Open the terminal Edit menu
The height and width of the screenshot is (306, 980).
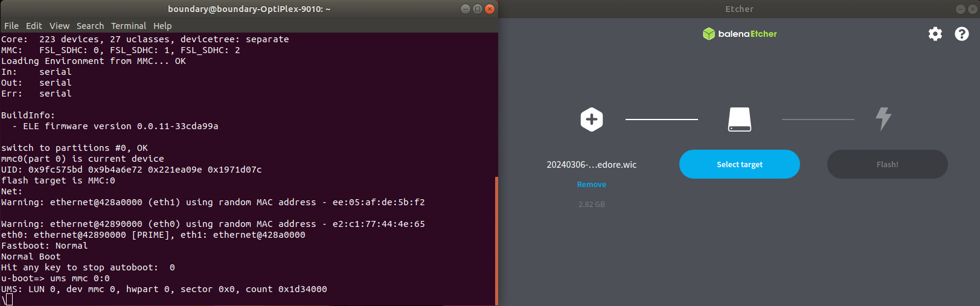tap(34, 26)
